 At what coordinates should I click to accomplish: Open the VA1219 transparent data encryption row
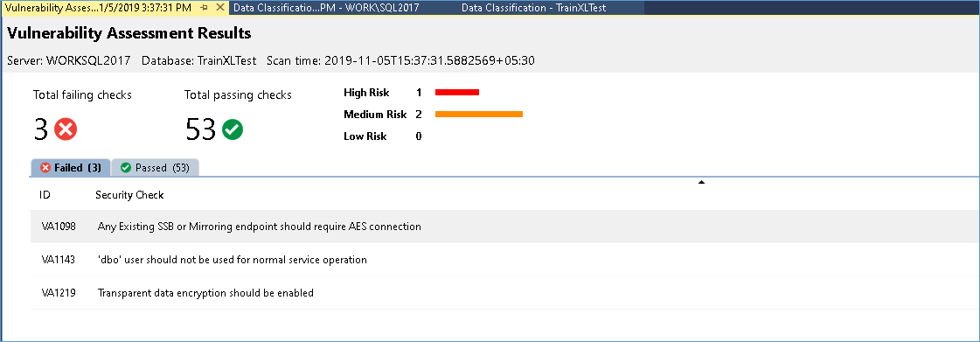[x=505, y=293]
